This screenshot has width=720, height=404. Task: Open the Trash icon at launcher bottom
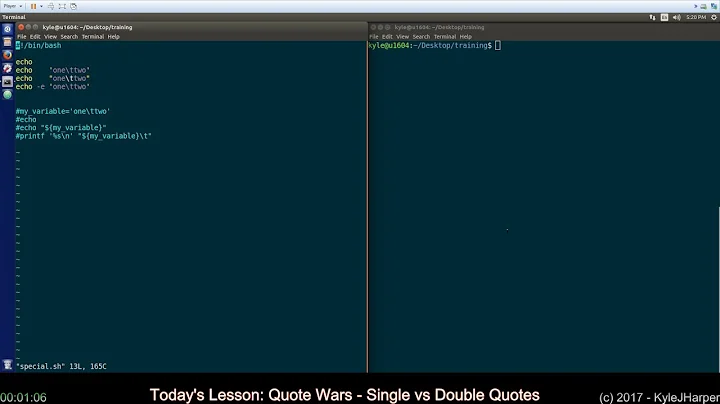click(x=7, y=365)
